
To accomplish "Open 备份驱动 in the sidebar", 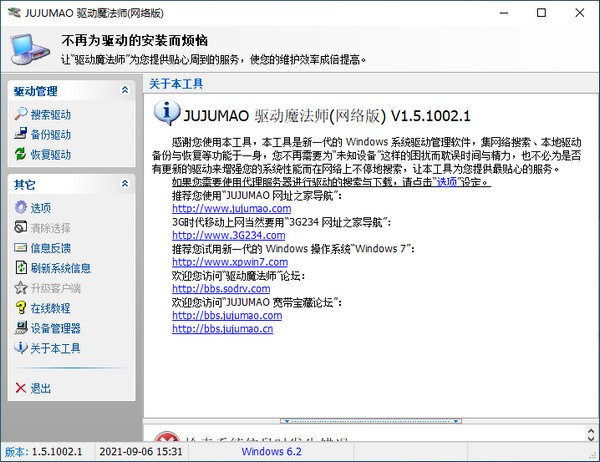I will click(x=51, y=134).
